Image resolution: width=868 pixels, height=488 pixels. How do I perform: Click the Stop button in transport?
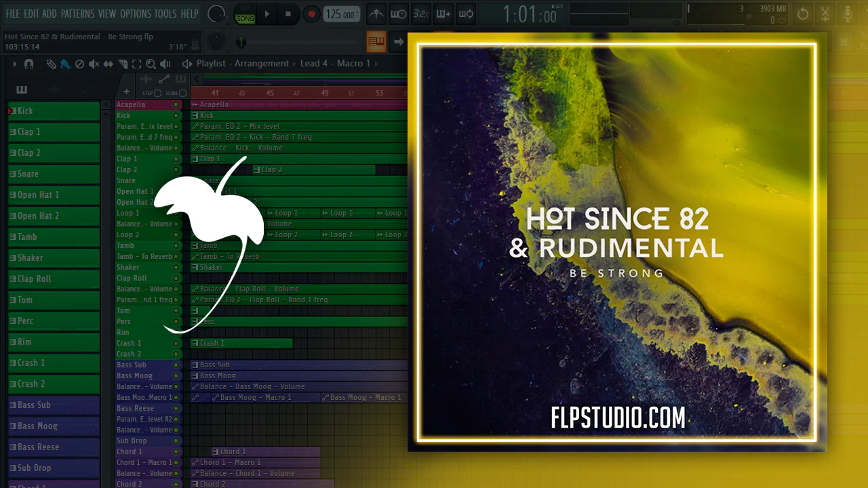coord(288,14)
